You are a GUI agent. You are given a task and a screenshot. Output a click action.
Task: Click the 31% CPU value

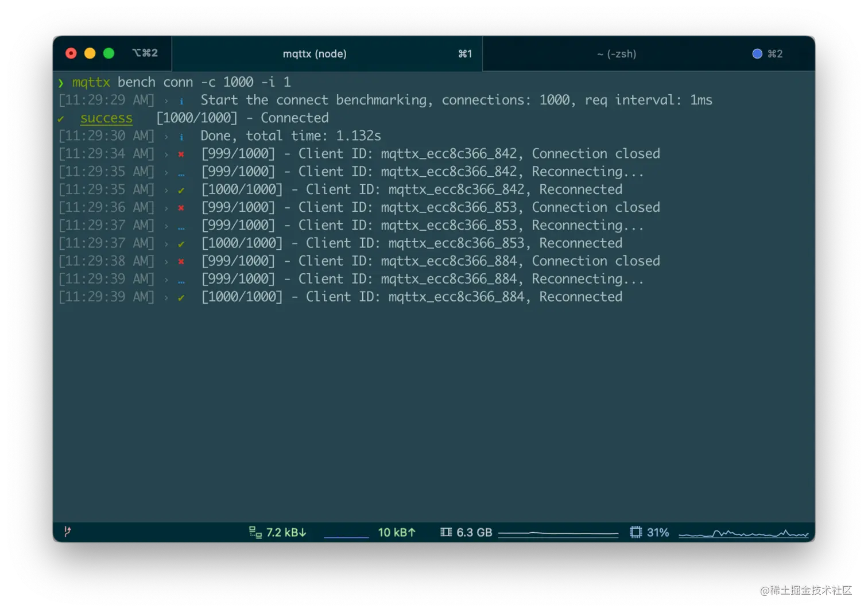coord(658,532)
